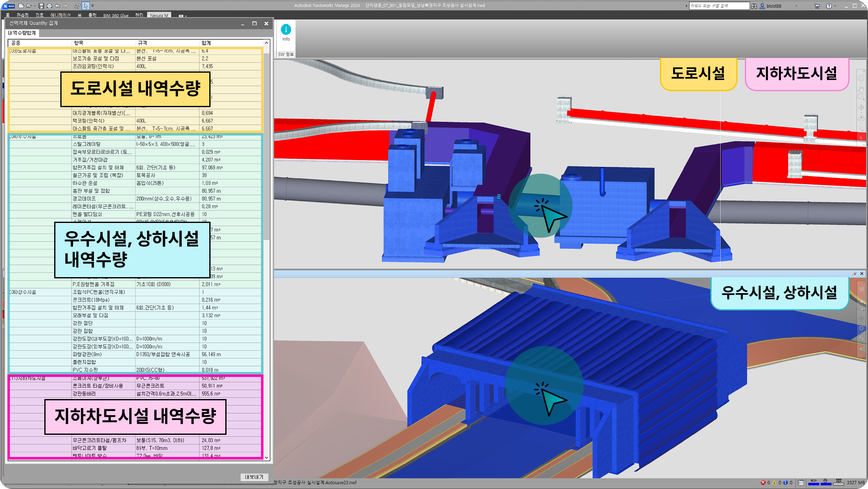Expand the Open file dropdown arrow
The height and width of the screenshot is (489, 868).
point(34,6)
